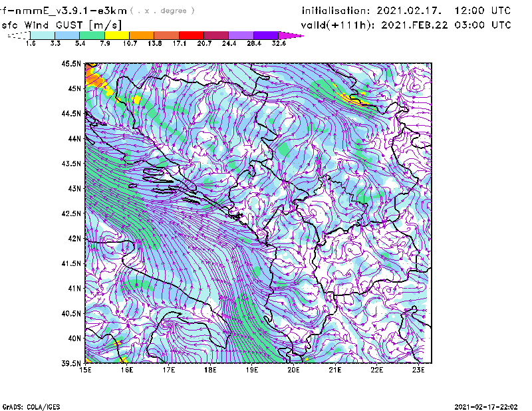Click the 23E longitude label
532x411 pixels.
tap(418, 370)
